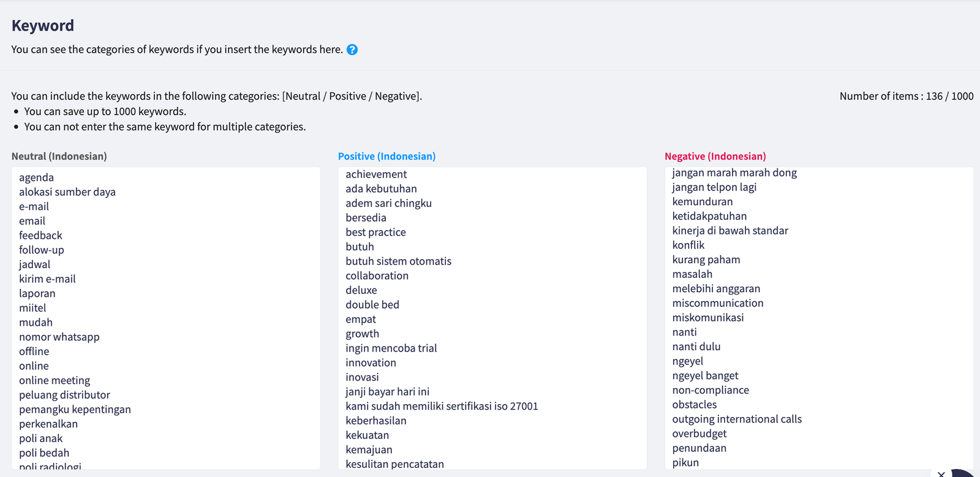The width and height of the screenshot is (980, 477).
Task: Click 'adem sari chingku' positive keyword
Action: point(388,203)
